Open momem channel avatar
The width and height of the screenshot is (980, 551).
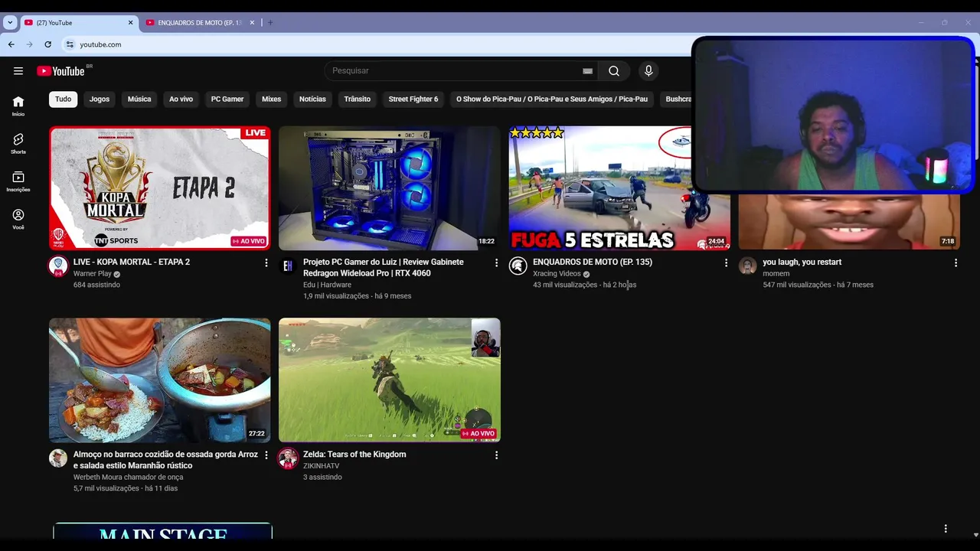tap(748, 266)
